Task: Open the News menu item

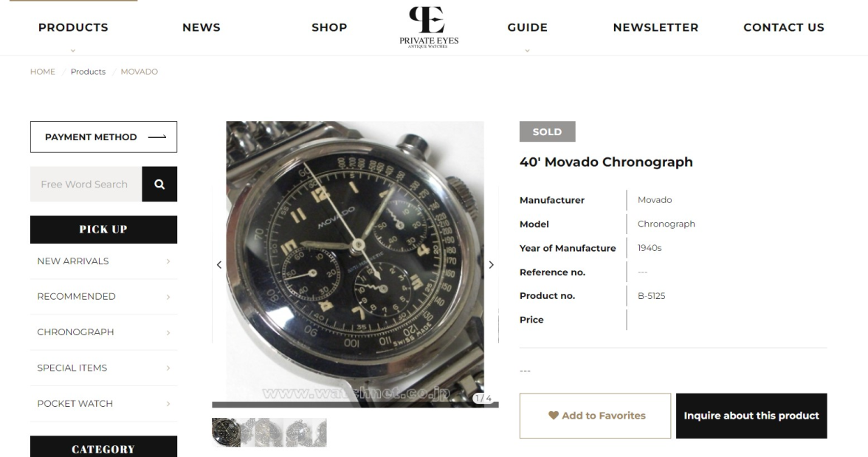Action: [201, 27]
